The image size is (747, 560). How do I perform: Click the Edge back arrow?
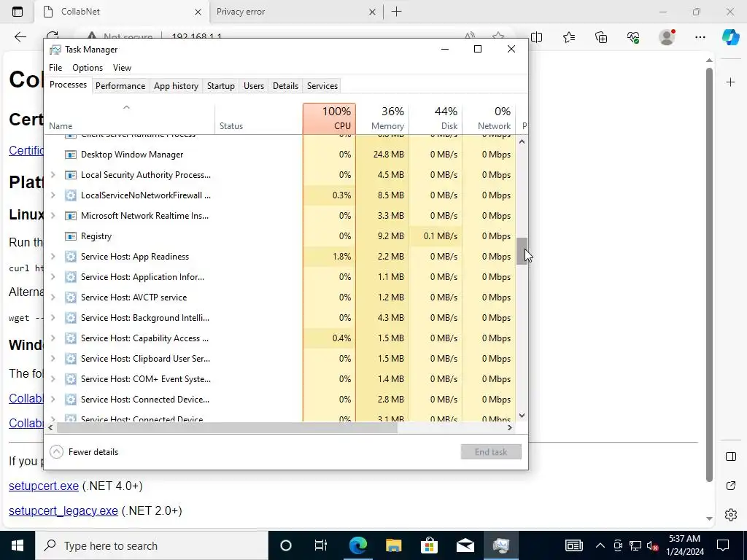tap(20, 37)
